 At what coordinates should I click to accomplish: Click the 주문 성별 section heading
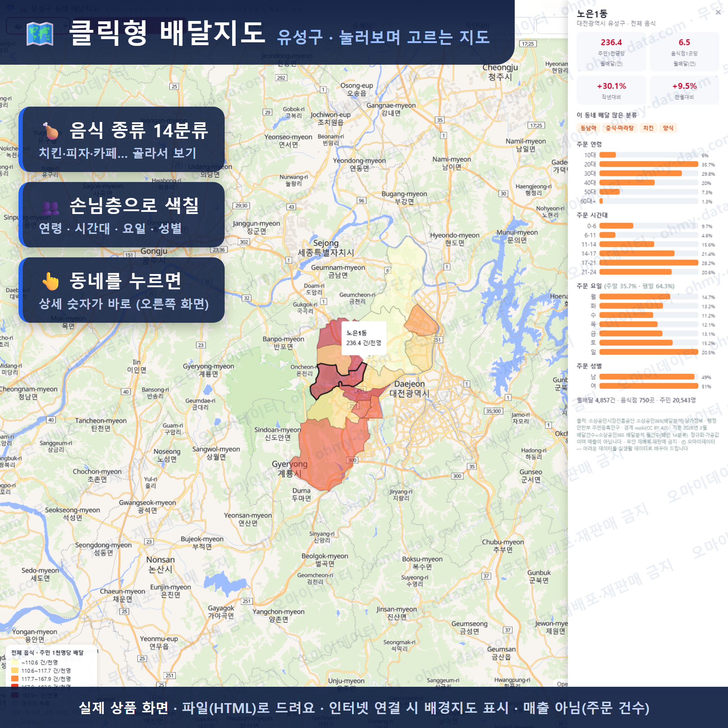click(589, 366)
